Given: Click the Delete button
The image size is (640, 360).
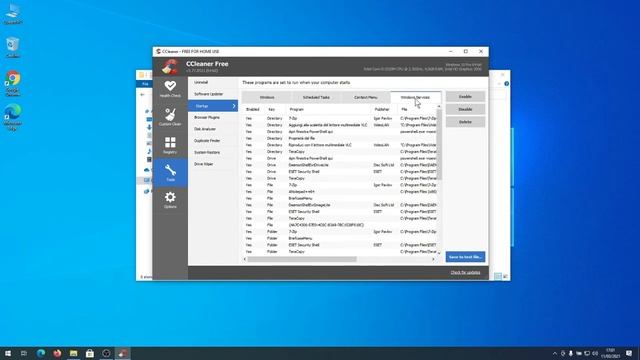Looking at the screenshot, I should pyautogui.click(x=465, y=122).
